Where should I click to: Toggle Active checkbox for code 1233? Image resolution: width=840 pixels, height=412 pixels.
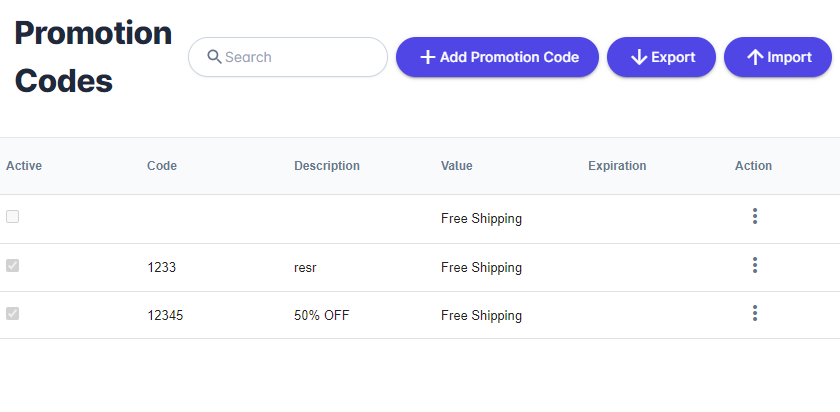pyautogui.click(x=12, y=265)
